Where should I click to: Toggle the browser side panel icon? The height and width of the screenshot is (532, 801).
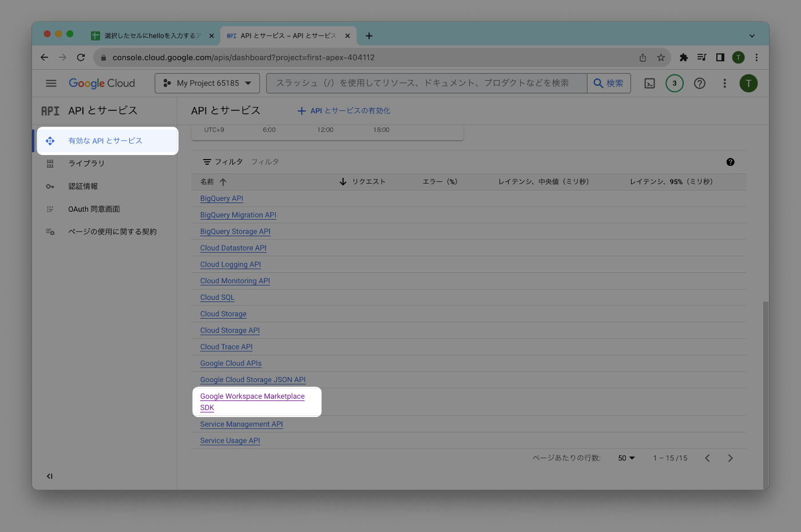[720, 57]
